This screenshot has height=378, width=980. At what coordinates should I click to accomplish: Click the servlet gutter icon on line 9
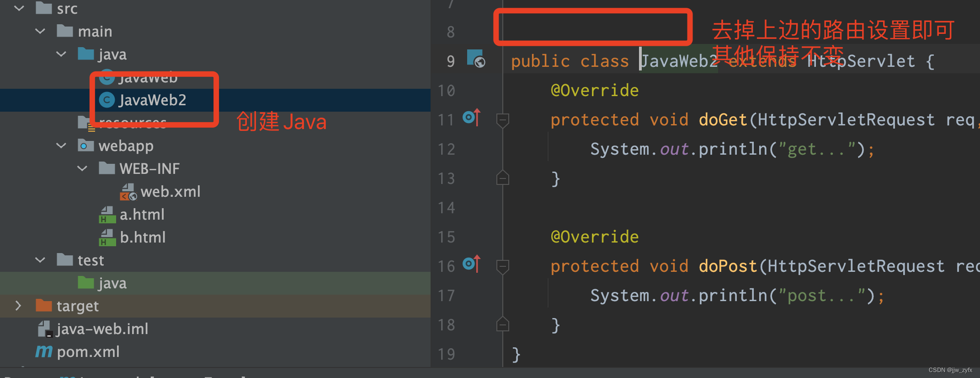click(476, 59)
